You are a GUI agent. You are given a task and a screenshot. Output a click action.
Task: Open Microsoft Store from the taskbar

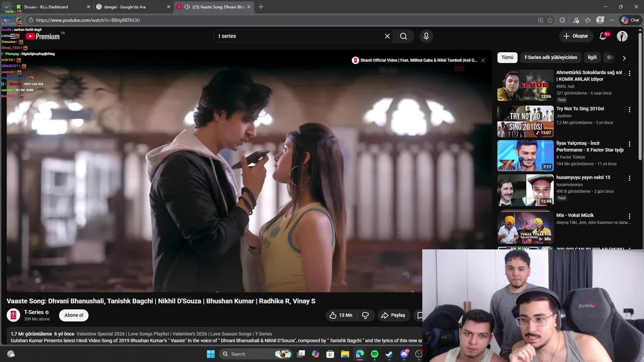tap(330, 354)
